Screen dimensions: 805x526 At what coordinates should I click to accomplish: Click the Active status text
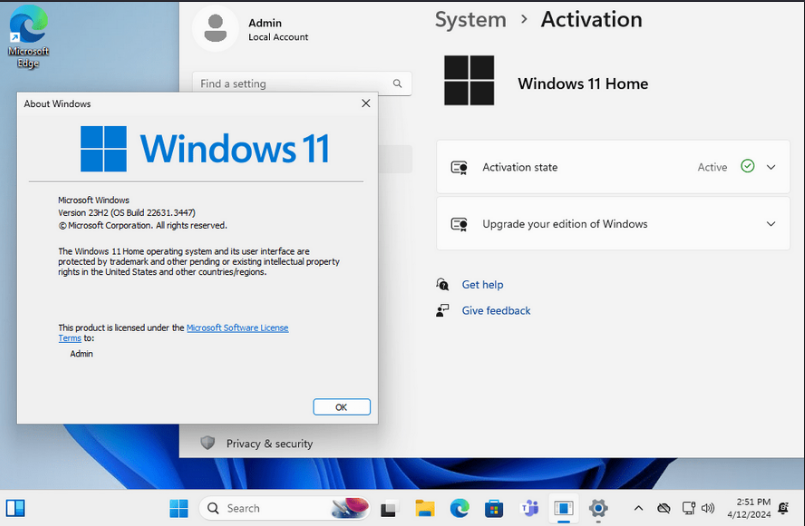pyautogui.click(x=712, y=167)
